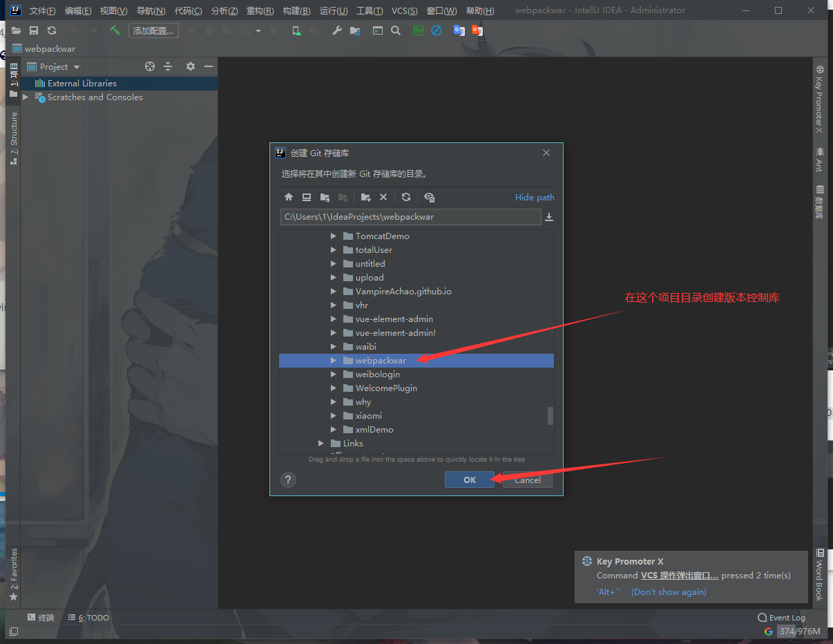Toggle the Structure tool window
The width and height of the screenshot is (833, 644).
pos(14,138)
